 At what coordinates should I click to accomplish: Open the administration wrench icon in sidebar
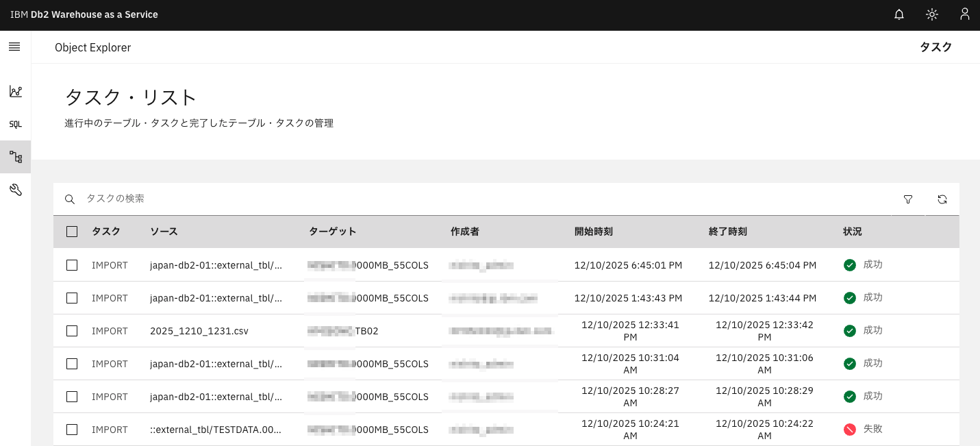tap(16, 190)
